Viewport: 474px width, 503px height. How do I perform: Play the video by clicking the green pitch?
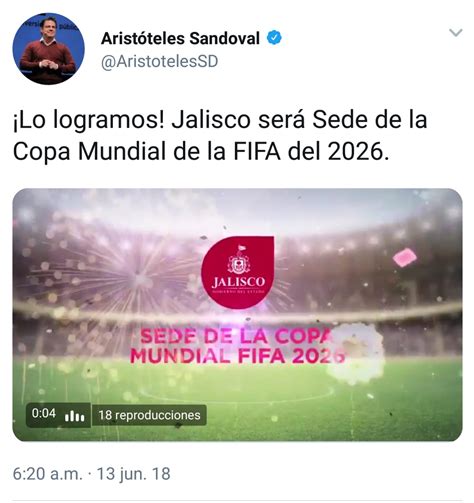237,400
